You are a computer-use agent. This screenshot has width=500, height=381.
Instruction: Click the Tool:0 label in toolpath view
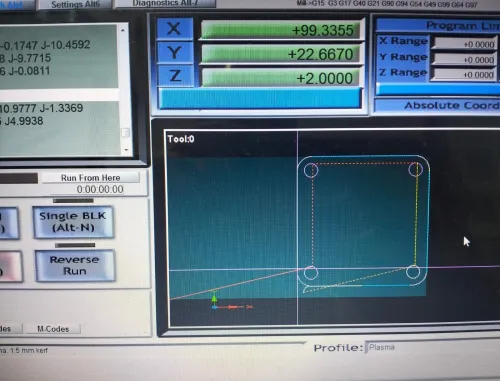tap(181, 139)
